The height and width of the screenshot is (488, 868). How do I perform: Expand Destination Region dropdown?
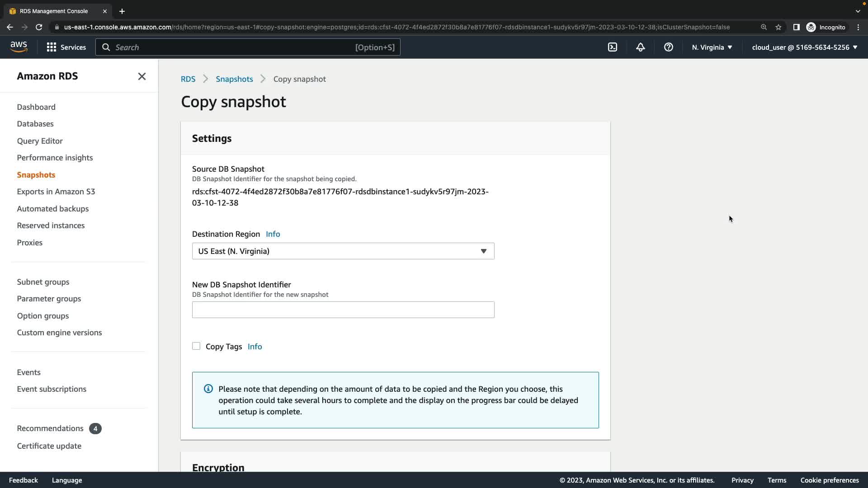click(x=343, y=251)
